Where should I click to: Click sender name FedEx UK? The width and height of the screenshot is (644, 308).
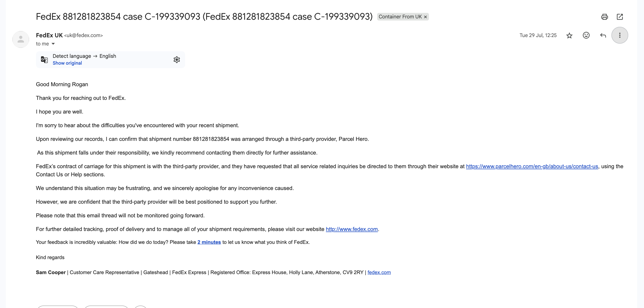coord(49,35)
